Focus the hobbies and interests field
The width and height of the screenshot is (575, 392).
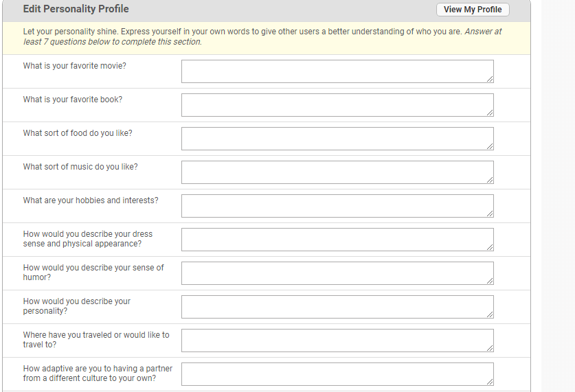(x=337, y=206)
